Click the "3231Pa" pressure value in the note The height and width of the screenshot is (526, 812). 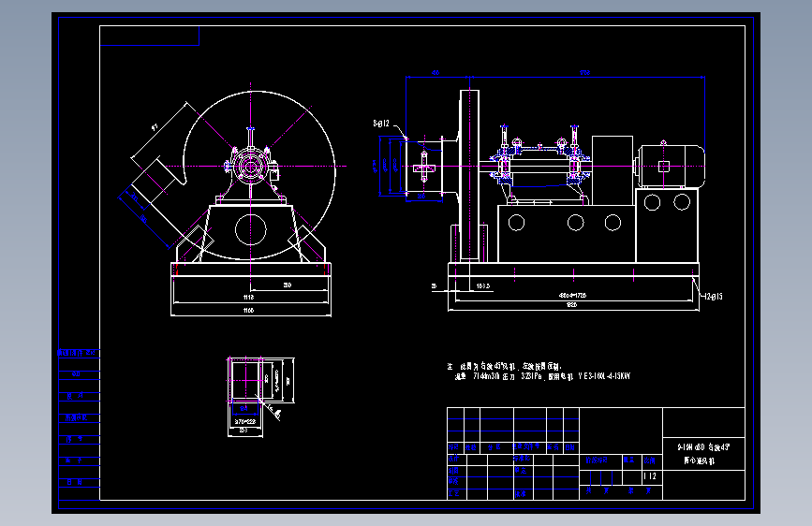click(x=531, y=376)
